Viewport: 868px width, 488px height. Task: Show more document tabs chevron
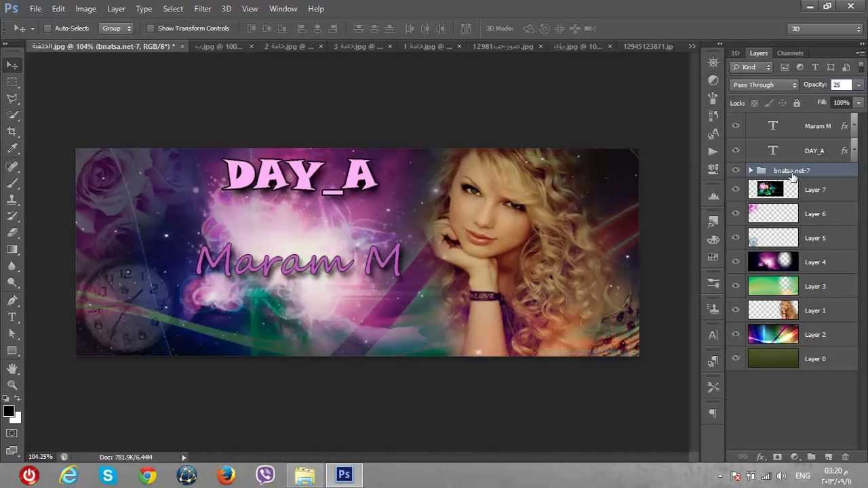pos(692,46)
